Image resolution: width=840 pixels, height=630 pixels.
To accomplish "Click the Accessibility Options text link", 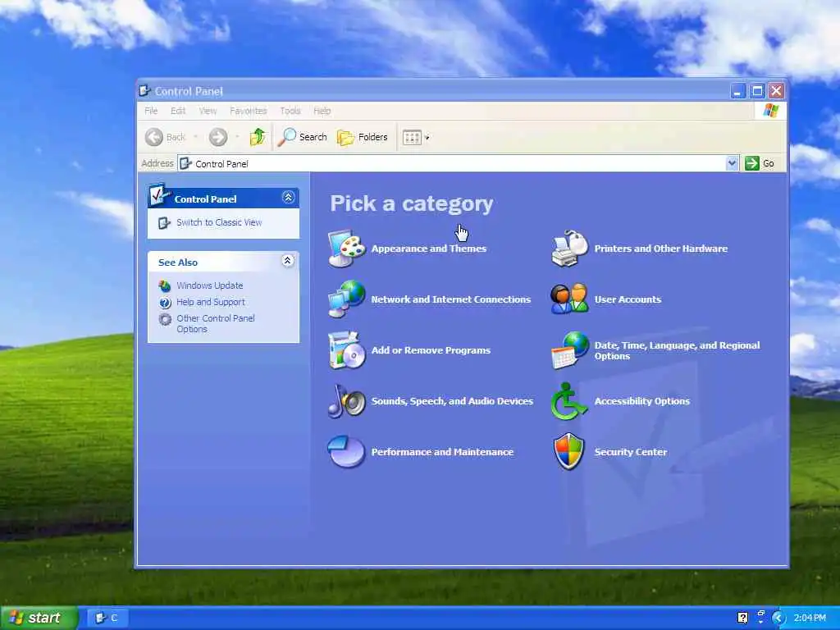I will pyautogui.click(x=641, y=401).
